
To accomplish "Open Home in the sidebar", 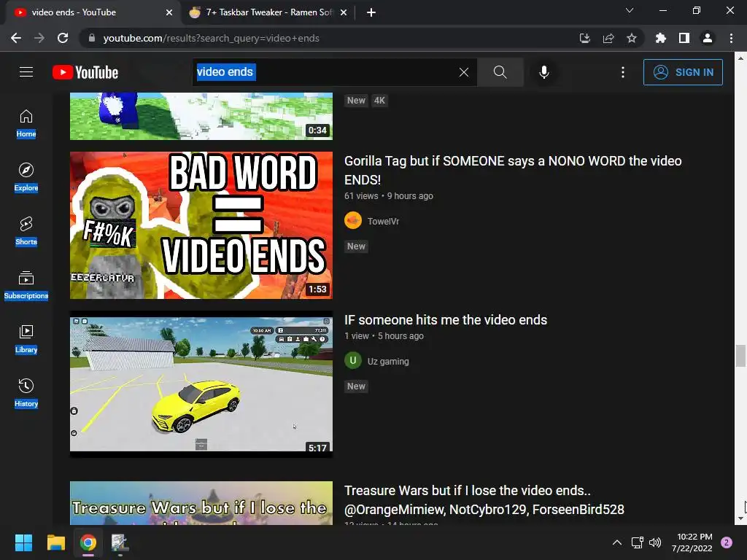I will click(26, 123).
